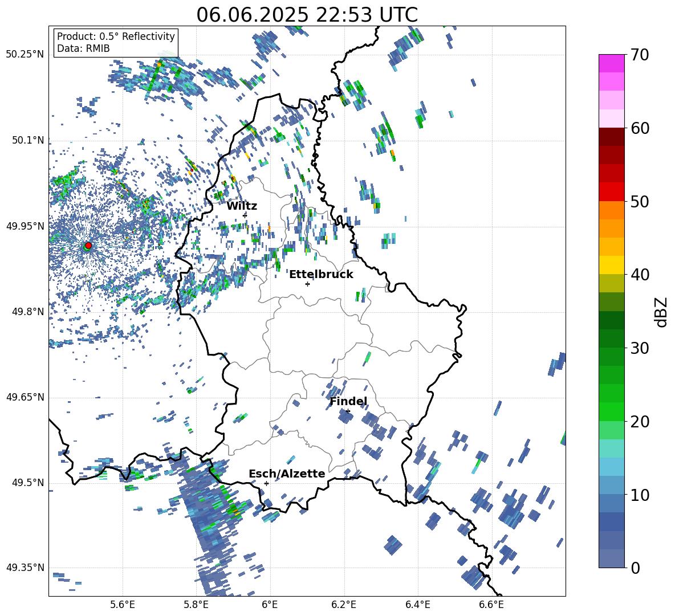Click the Esch/Alzette station cross marker
Viewport: 675px width, 616px height.
click(x=266, y=483)
